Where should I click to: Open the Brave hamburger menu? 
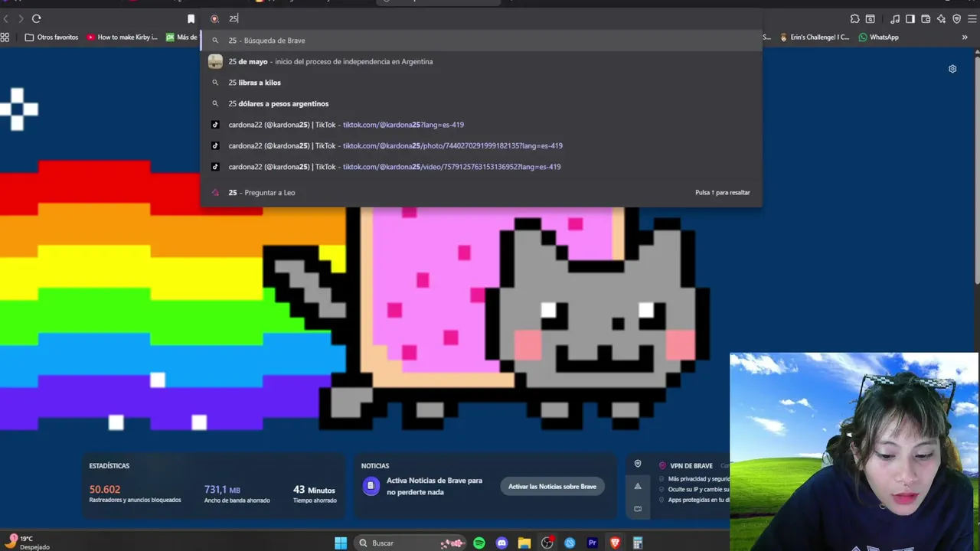[972, 18]
